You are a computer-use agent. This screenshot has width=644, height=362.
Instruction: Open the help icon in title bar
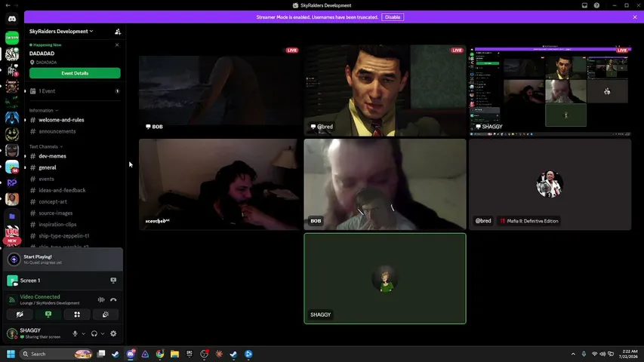tap(596, 5)
